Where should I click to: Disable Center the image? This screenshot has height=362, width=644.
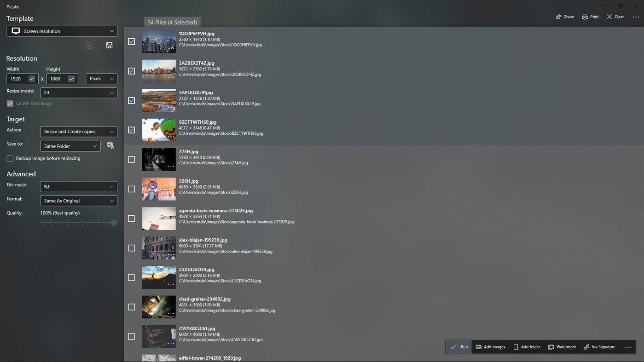pyautogui.click(x=10, y=103)
